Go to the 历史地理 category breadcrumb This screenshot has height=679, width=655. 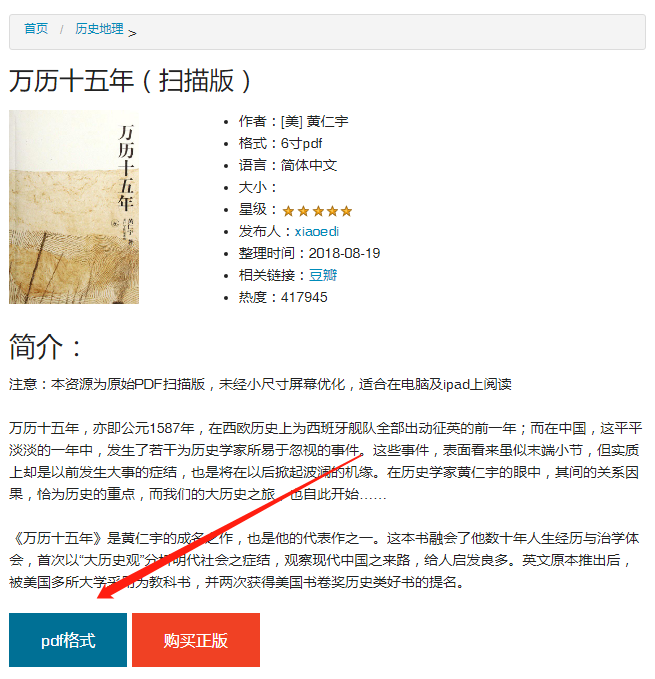(99, 29)
